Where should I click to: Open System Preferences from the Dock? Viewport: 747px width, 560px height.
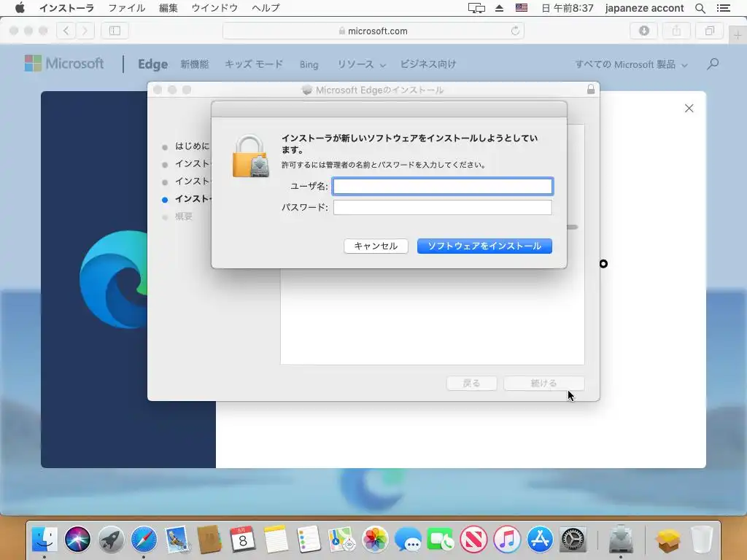(573, 540)
